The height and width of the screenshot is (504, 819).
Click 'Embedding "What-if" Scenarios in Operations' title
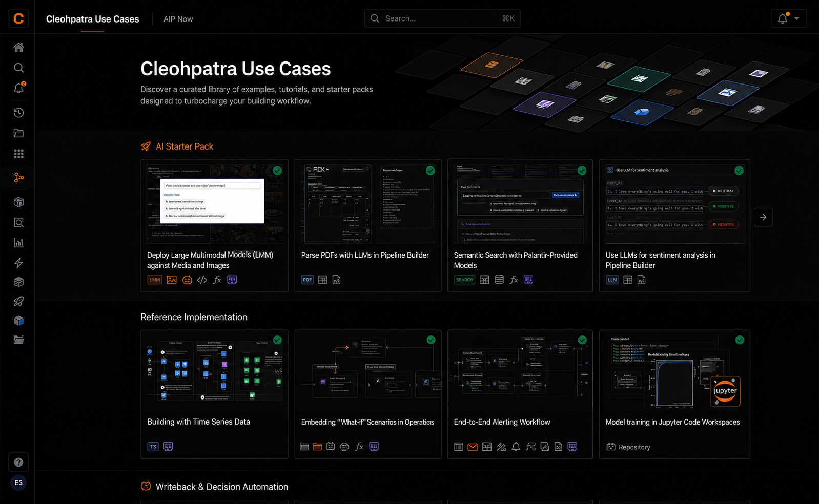click(x=367, y=422)
